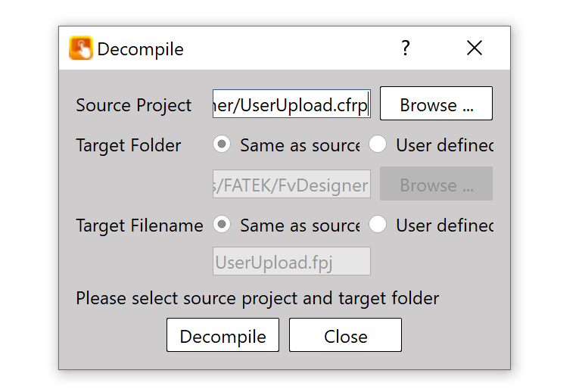Click the 'Target Filename' label
This screenshot has height=392, width=582.
pos(139,226)
